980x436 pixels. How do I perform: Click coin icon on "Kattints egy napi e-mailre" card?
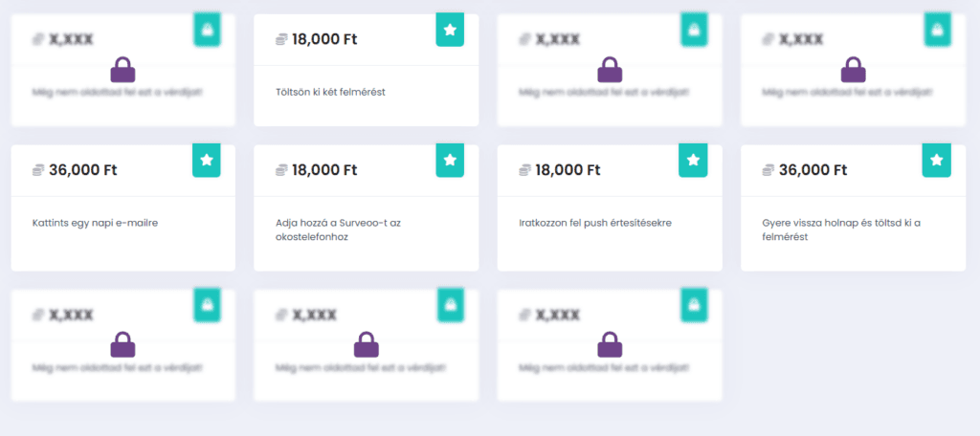(x=38, y=170)
